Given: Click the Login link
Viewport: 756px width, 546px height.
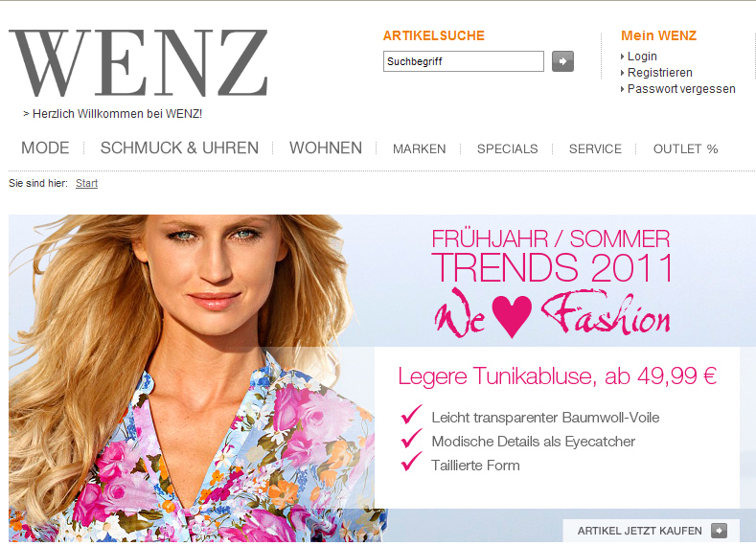Looking at the screenshot, I should coord(642,57).
